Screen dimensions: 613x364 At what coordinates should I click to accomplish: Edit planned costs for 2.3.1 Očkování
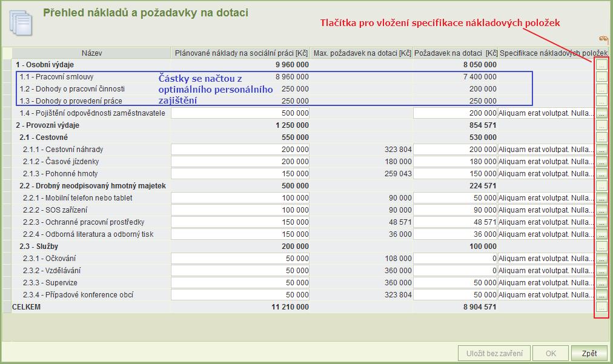click(240, 259)
